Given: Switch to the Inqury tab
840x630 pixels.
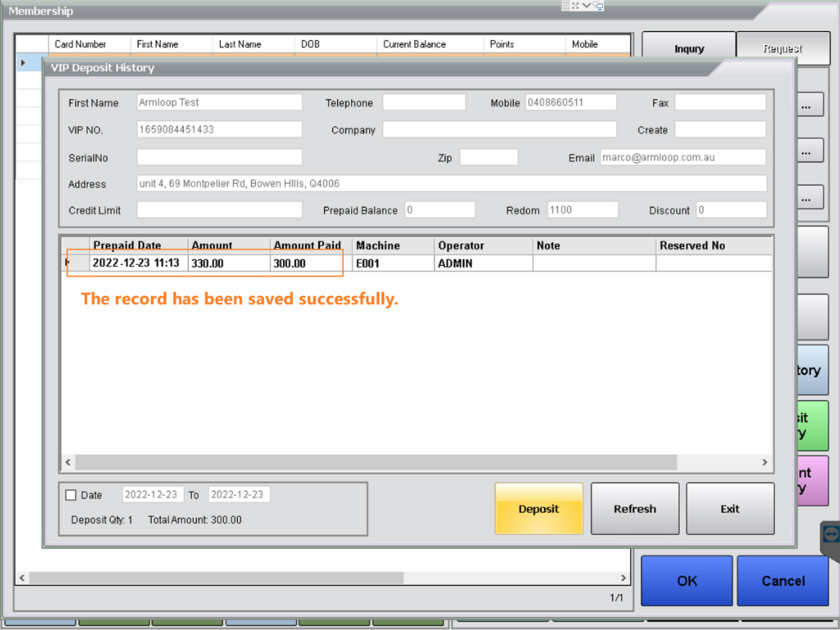Looking at the screenshot, I should [x=688, y=48].
